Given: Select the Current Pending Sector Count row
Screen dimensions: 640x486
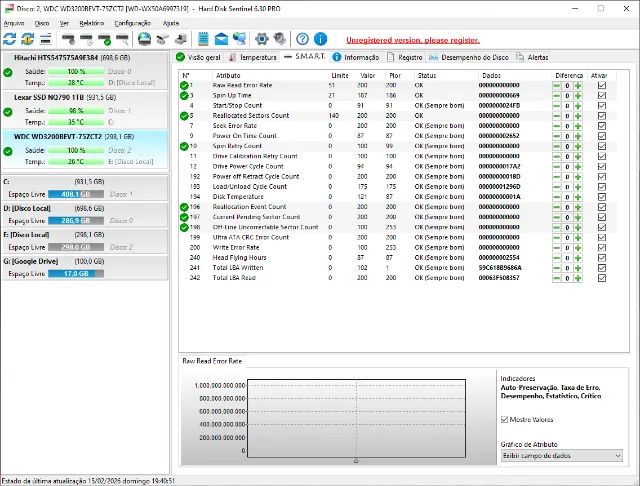Looking at the screenshot, I should click(x=398, y=217).
